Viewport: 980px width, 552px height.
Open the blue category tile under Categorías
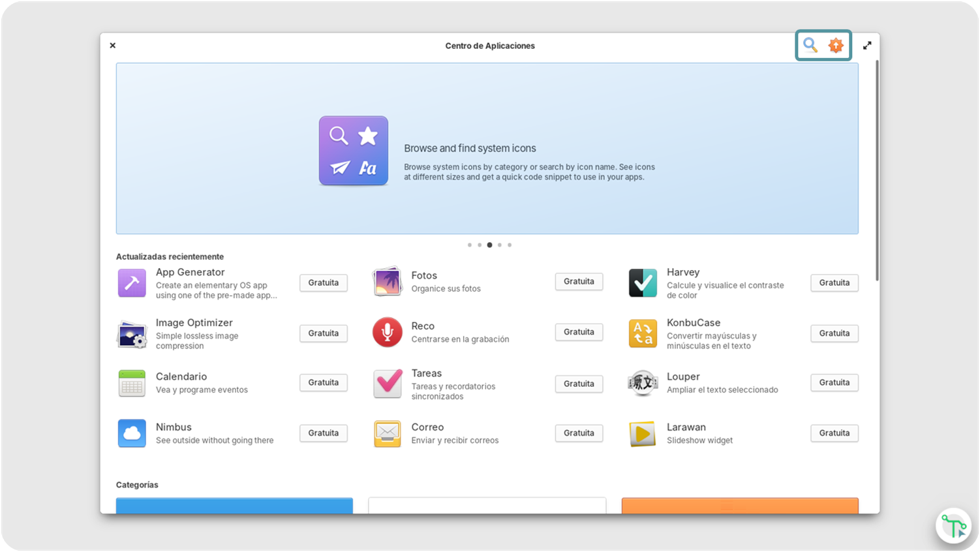(x=234, y=509)
